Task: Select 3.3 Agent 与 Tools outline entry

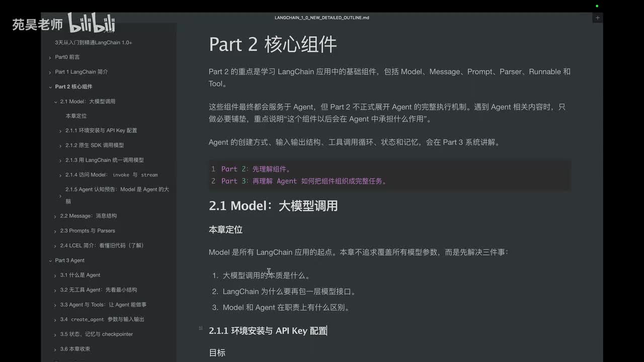Action: click(x=103, y=305)
